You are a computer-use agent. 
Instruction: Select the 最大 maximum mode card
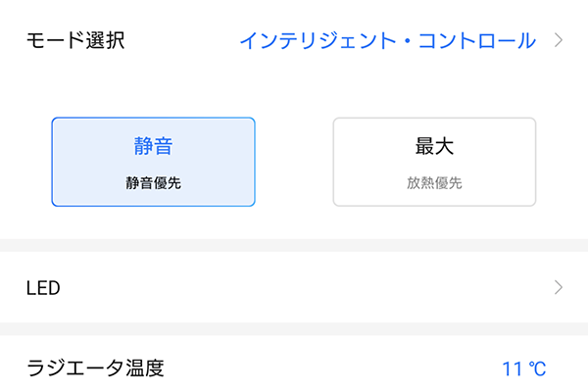[x=434, y=162]
